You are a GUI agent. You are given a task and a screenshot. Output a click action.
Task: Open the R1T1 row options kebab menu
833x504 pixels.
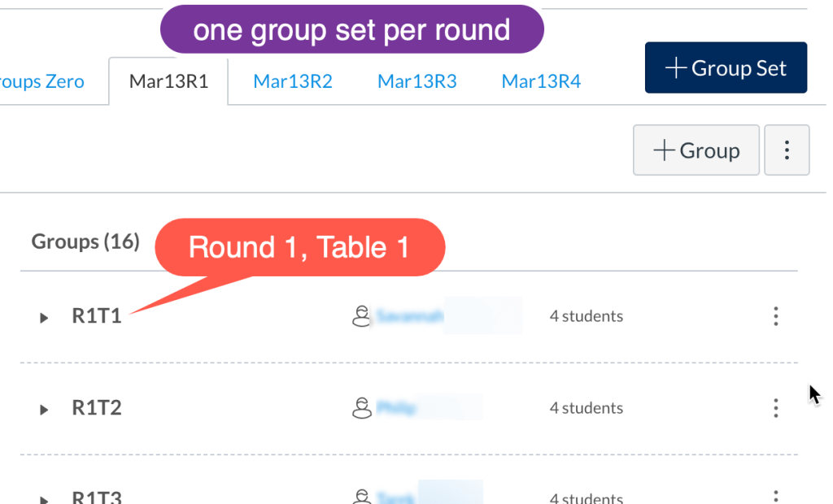(776, 316)
